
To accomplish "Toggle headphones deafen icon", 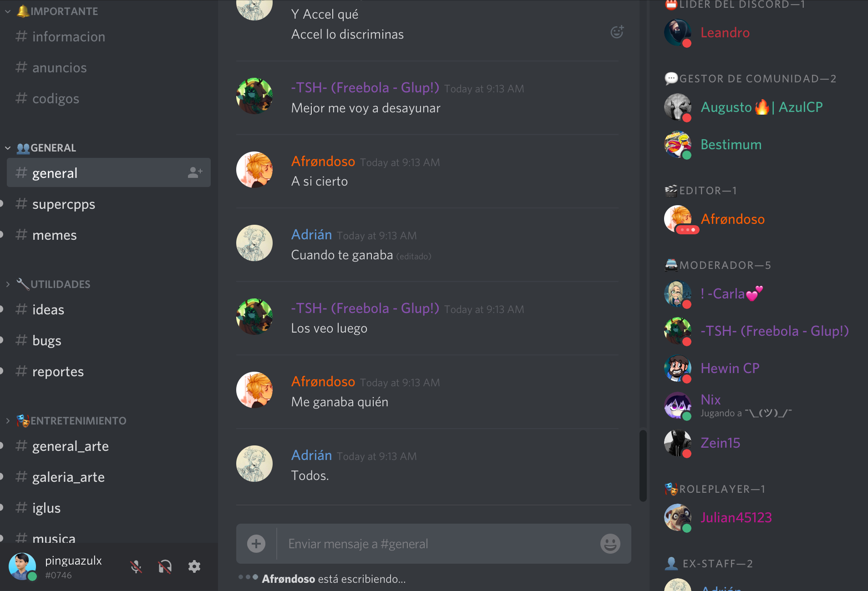I will click(x=165, y=566).
